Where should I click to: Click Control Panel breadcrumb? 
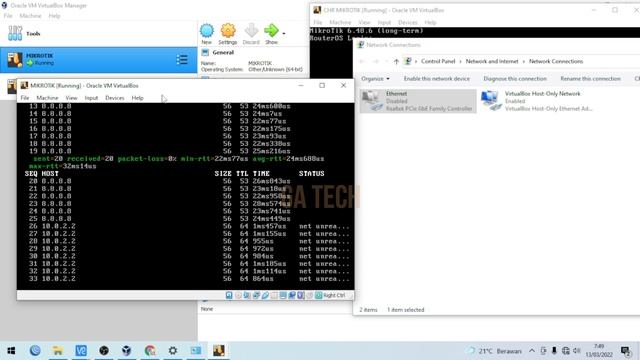click(x=438, y=61)
